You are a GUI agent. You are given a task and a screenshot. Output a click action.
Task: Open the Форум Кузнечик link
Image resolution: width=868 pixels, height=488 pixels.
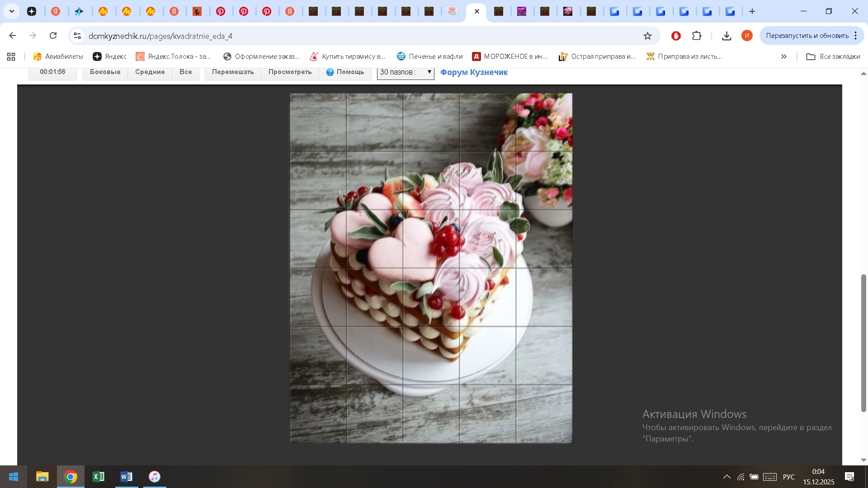point(474,72)
